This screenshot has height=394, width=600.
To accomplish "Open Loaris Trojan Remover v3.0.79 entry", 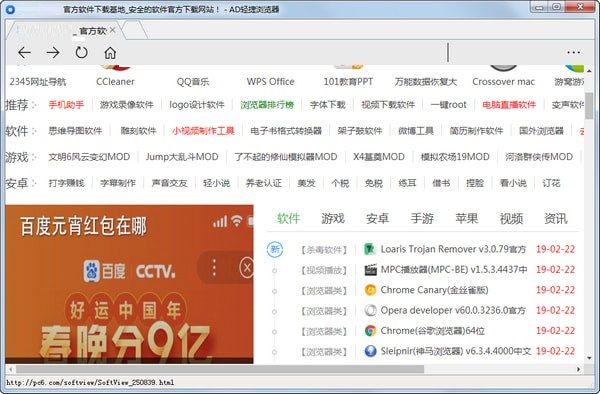I will [453, 249].
